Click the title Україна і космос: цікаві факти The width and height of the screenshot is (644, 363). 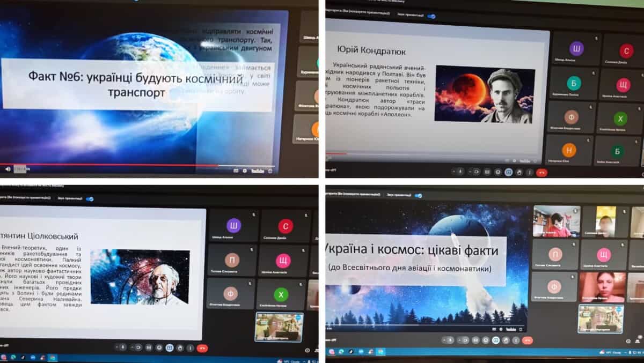coord(411,249)
